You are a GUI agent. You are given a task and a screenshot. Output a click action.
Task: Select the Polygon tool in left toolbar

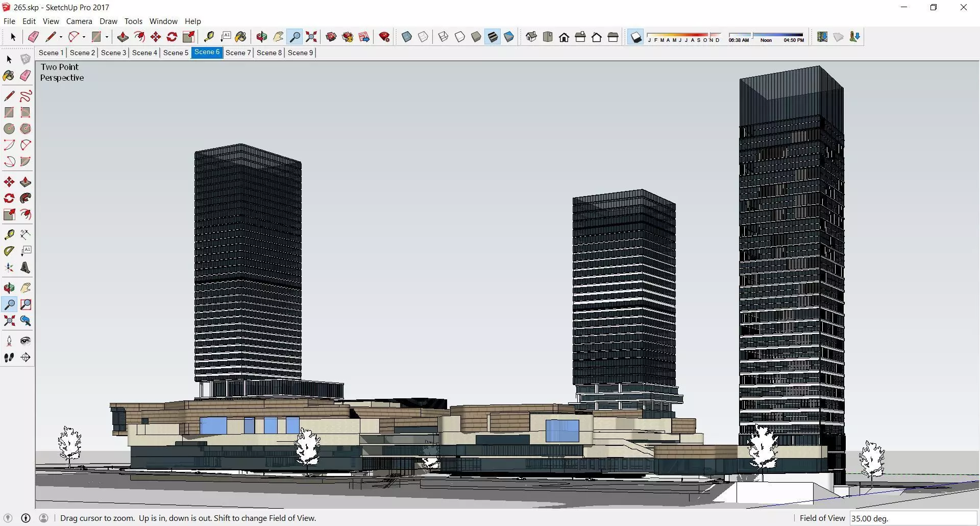(x=26, y=129)
